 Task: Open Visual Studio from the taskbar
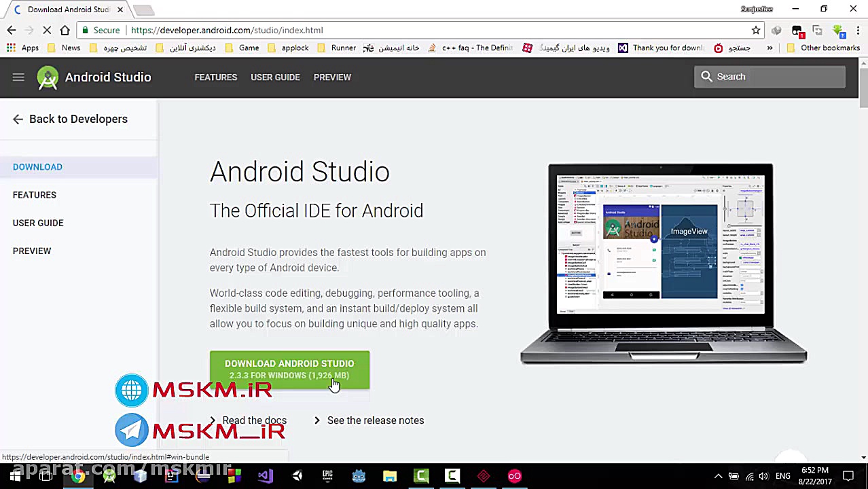[x=265, y=476]
